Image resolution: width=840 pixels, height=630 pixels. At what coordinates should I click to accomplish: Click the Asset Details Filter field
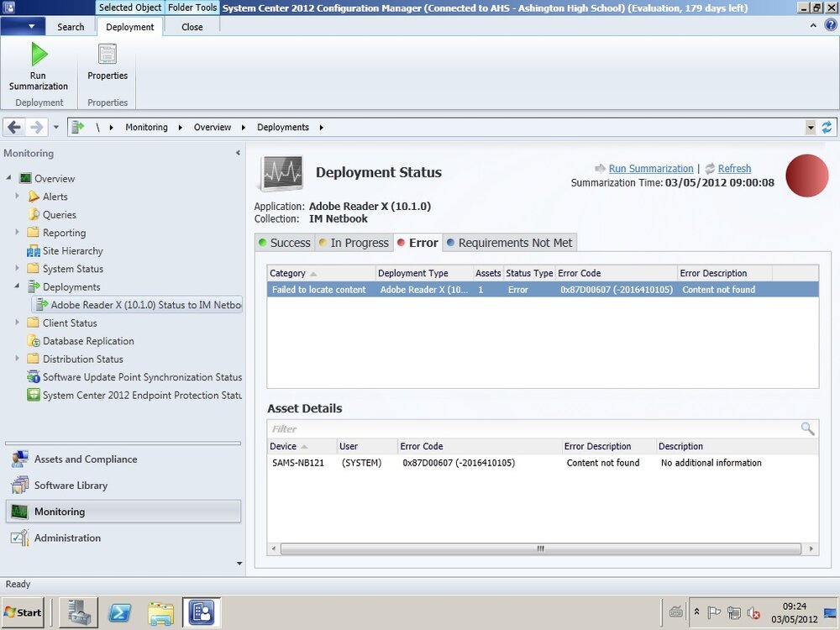pos(533,428)
